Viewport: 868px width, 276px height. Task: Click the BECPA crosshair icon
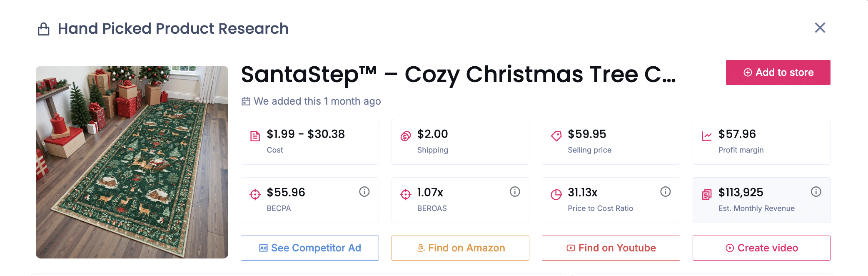(255, 194)
